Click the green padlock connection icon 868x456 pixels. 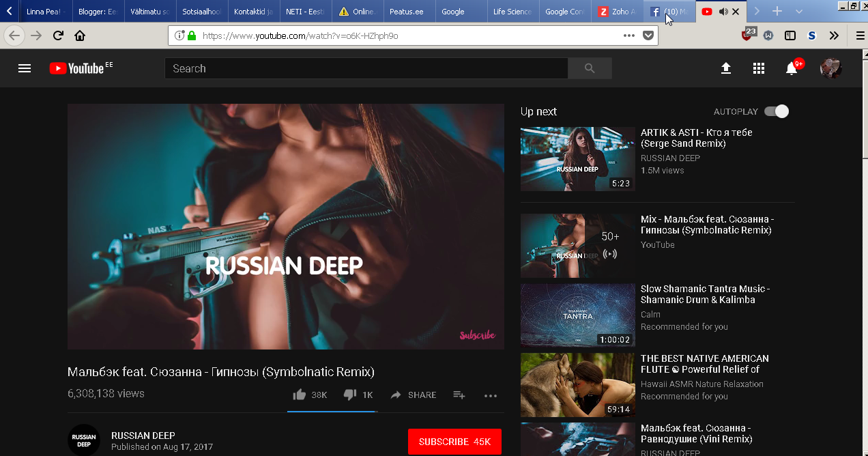pos(192,35)
